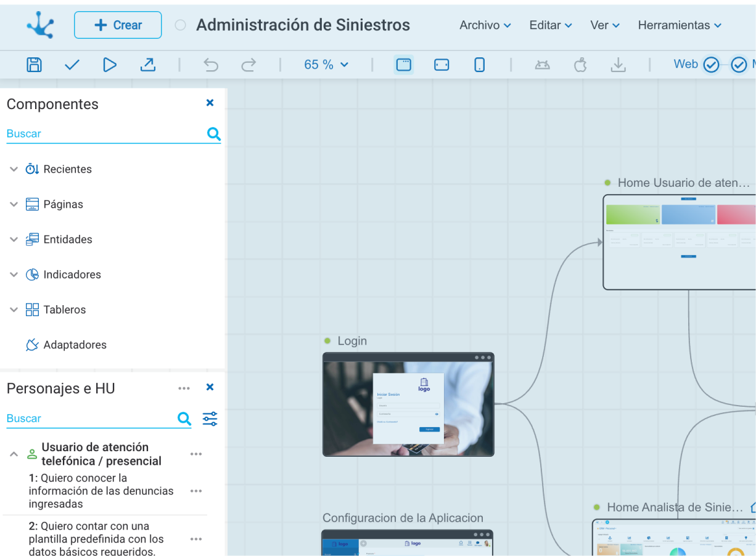Image resolution: width=756 pixels, height=556 pixels.
Task: Click the Componentes search field
Action: (x=105, y=134)
